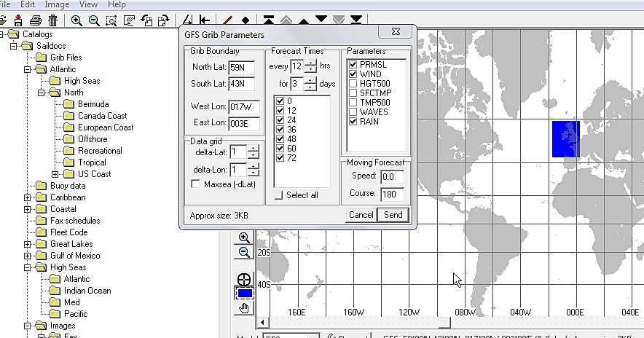Increase the delta-Lat spinner value
The image size is (644, 338).
point(253,149)
